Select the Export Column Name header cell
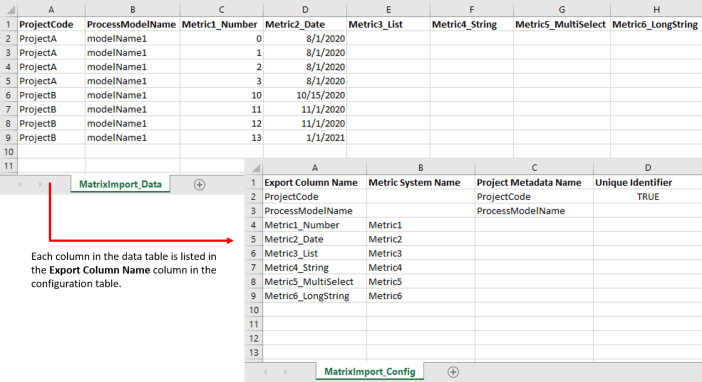Image resolution: width=702 pixels, height=382 pixels. 314,182
